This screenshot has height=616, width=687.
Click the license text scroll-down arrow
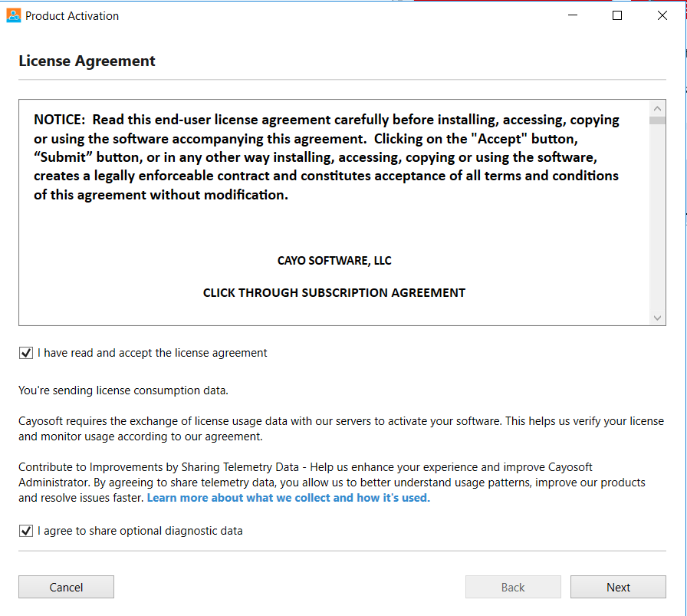657,318
